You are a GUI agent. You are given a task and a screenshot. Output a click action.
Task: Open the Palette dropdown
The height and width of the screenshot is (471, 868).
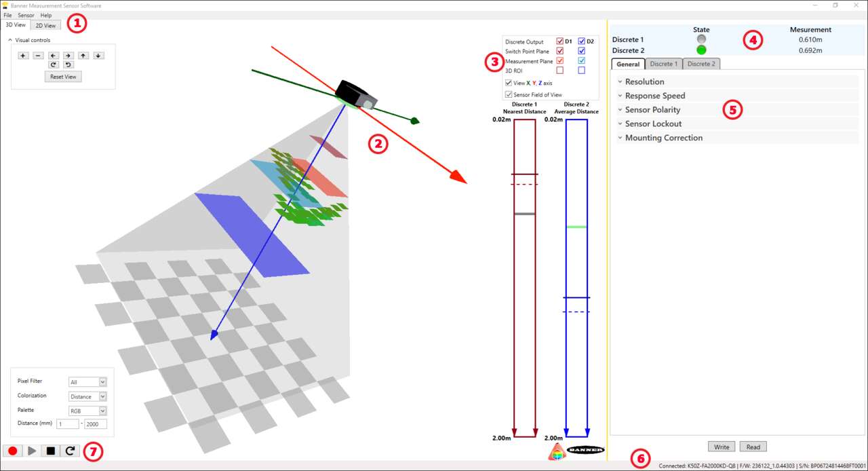click(87, 411)
